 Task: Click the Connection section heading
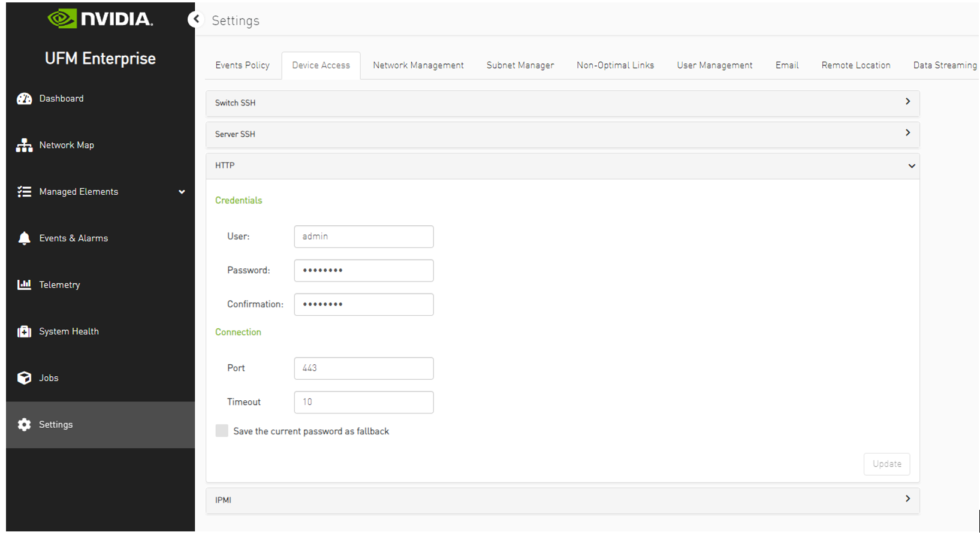point(238,333)
